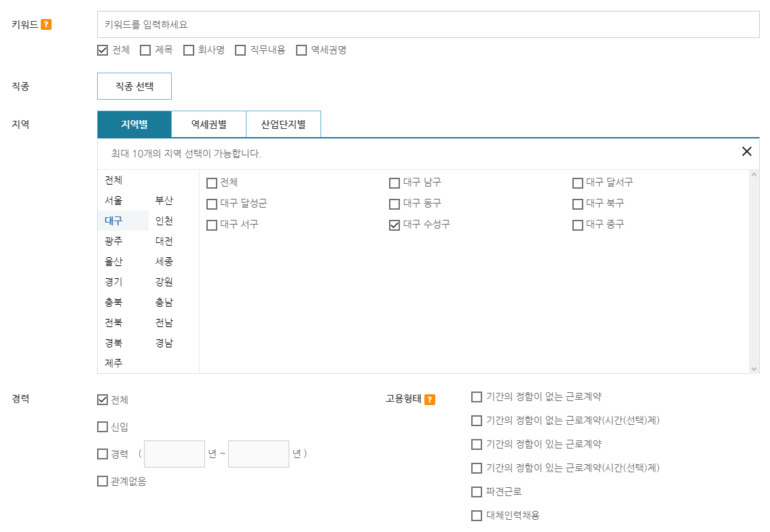Check the 제목 keyword filter checkbox
This screenshot has height=532, width=770.
[x=145, y=50]
